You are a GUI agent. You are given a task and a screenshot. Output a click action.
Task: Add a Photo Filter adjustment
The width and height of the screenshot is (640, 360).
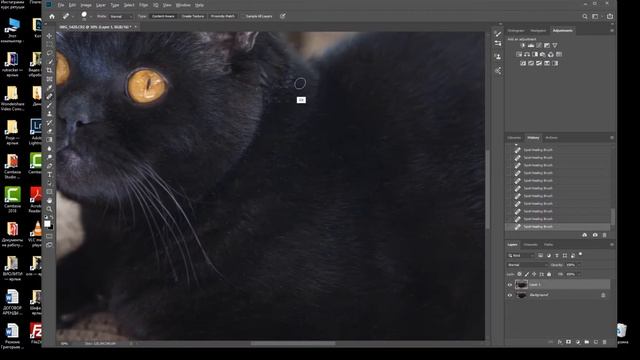point(543,54)
